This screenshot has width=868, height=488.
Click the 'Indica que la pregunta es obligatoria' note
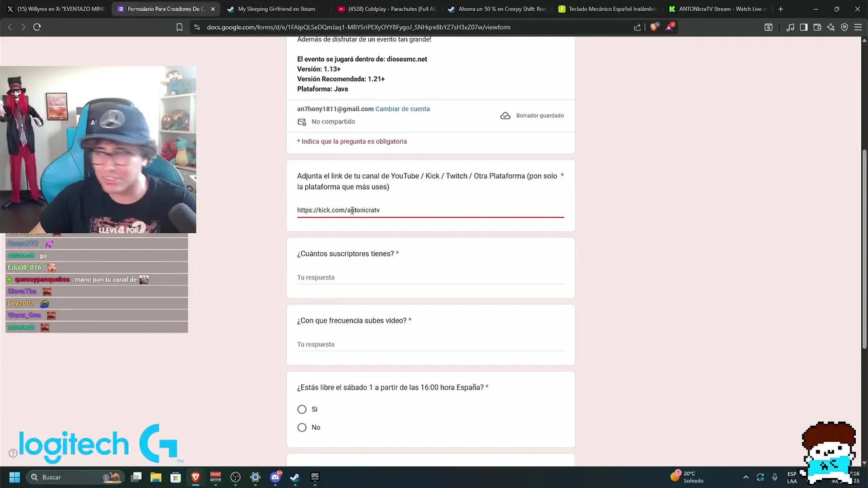[352, 142]
